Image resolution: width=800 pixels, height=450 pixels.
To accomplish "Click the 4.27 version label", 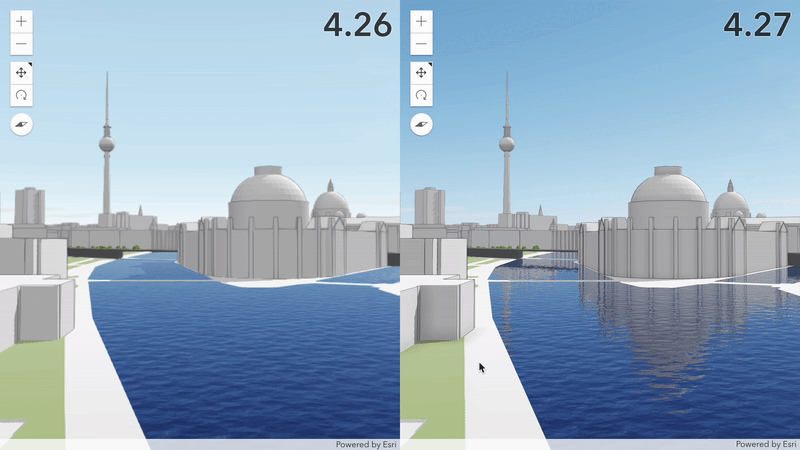I will point(757,24).
